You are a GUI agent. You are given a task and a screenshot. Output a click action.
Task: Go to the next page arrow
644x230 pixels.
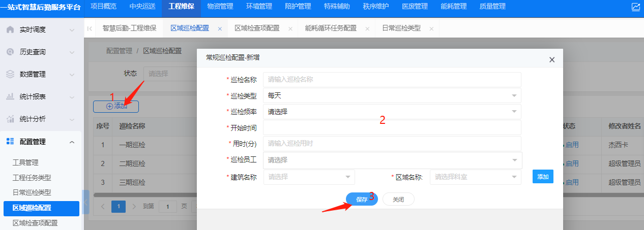pyautogui.click(x=134, y=207)
